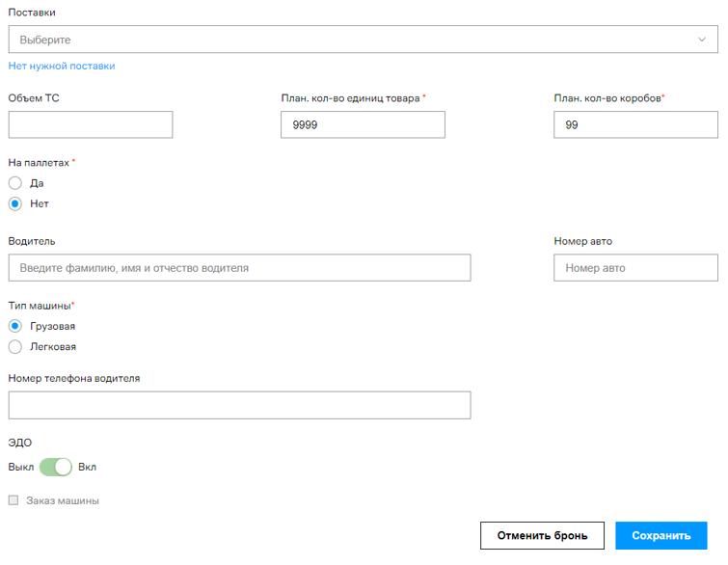The width and height of the screenshot is (728, 565).
Task: Click the Номер телефона водителя field
Action: pyautogui.click(x=239, y=405)
